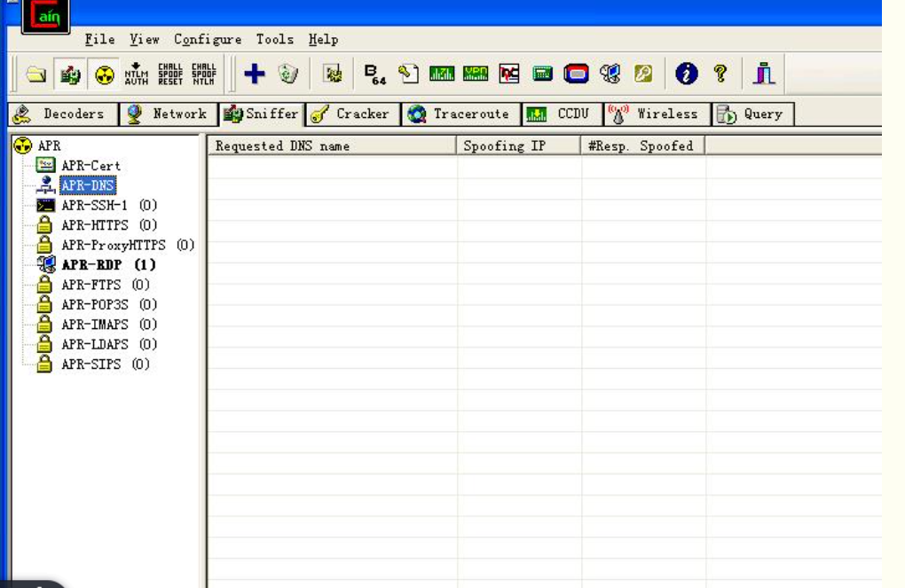The width and height of the screenshot is (905, 588).
Task: Open the View menu
Action: (144, 39)
